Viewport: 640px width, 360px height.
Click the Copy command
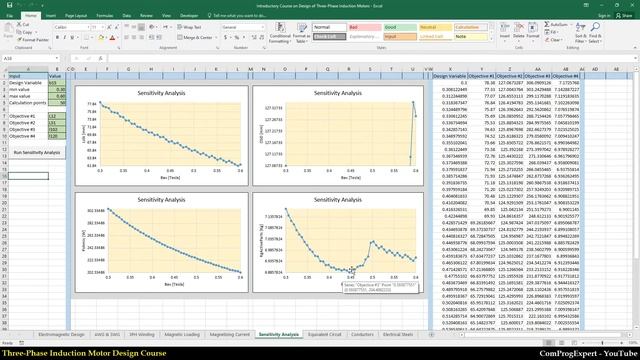pyautogui.click(x=25, y=32)
